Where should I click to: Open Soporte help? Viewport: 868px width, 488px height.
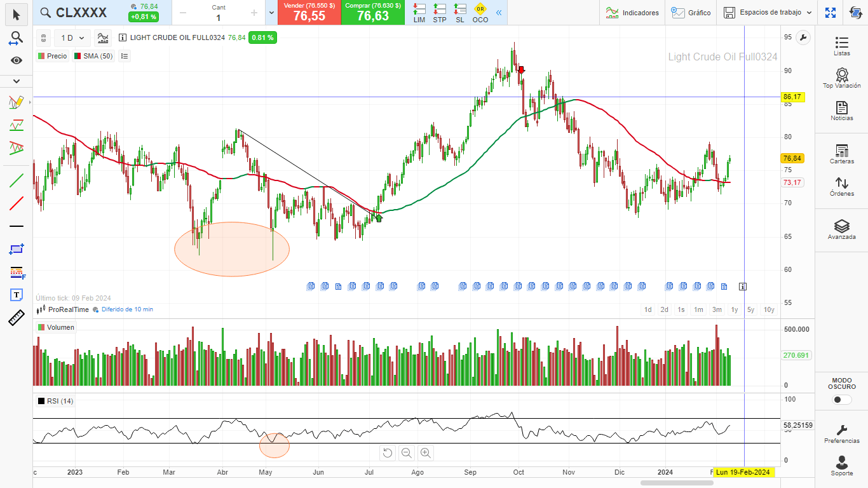[x=842, y=466]
